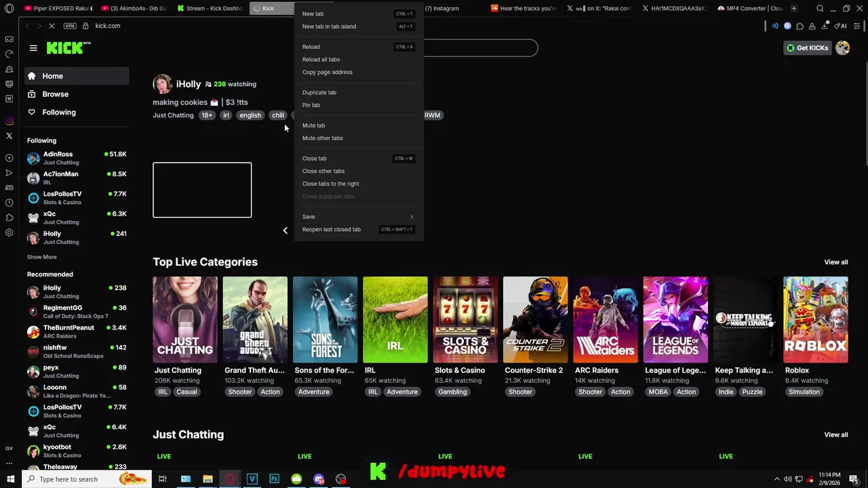Image resolution: width=868 pixels, height=488 pixels.
Task: Open the toolbar profile person icon
Action: 812,26
